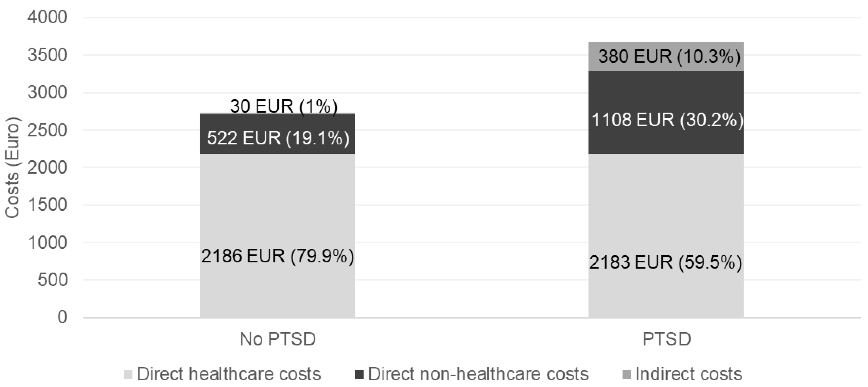Screen dimensions: 868x387
Task: Click the 3500 axis tick label
Action: click(47, 55)
